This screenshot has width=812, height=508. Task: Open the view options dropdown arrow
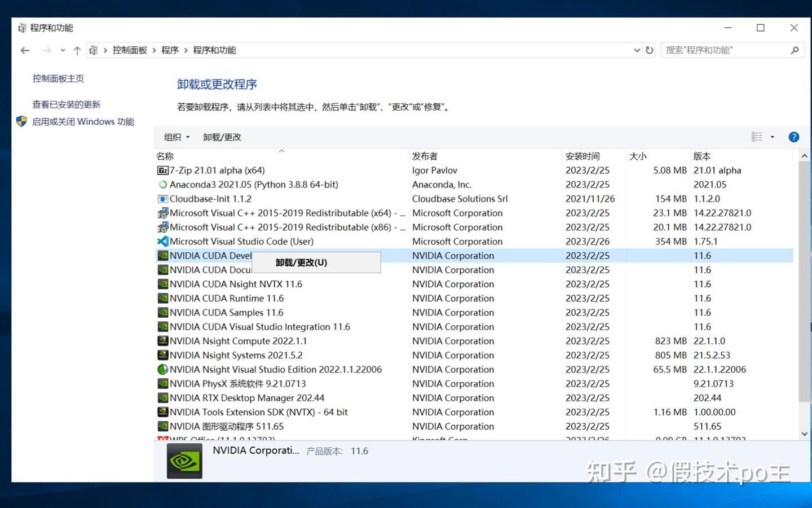click(x=773, y=137)
